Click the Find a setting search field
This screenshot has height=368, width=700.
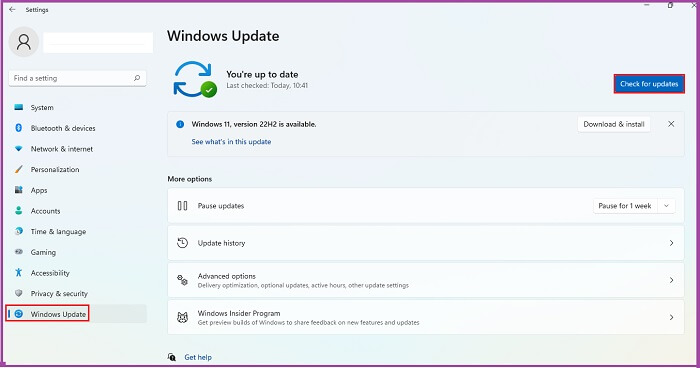point(78,78)
